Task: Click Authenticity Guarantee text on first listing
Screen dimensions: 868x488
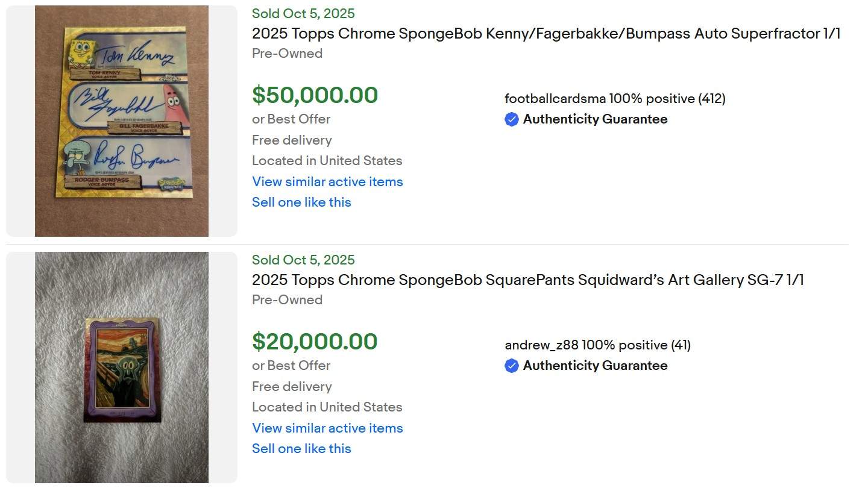Action: (595, 119)
